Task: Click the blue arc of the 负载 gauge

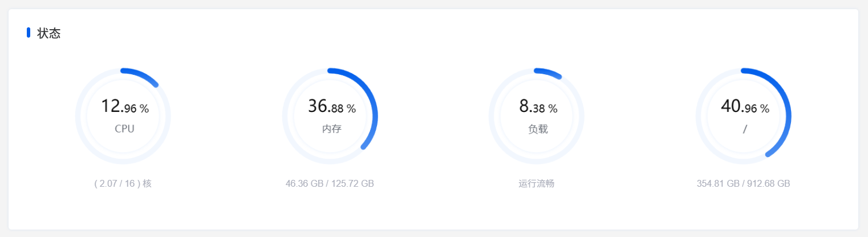Action: point(549,73)
